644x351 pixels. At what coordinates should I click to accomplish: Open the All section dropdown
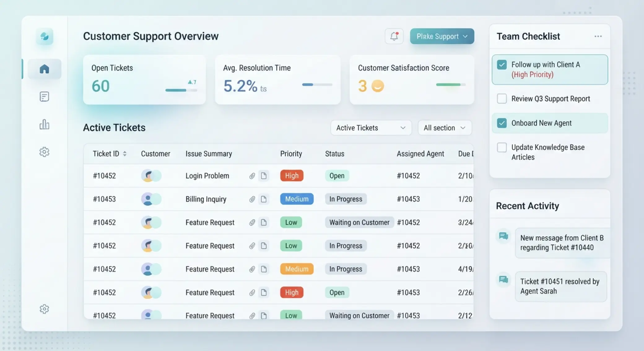[x=445, y=128]
